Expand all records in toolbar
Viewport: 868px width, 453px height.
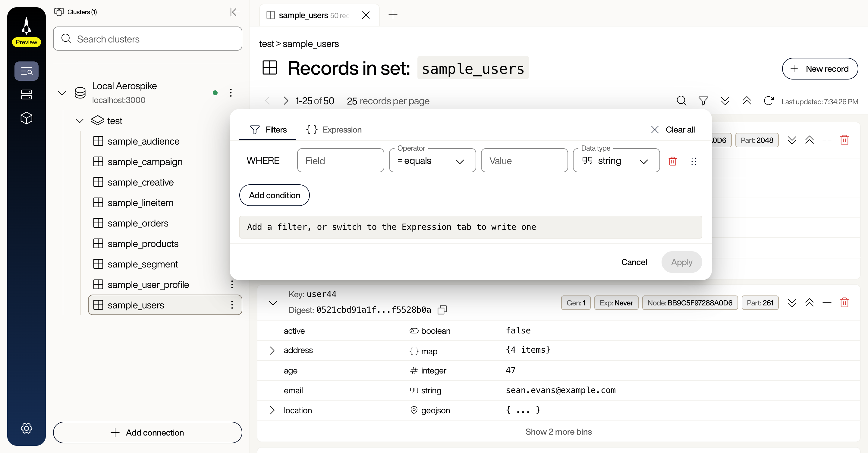725,101
